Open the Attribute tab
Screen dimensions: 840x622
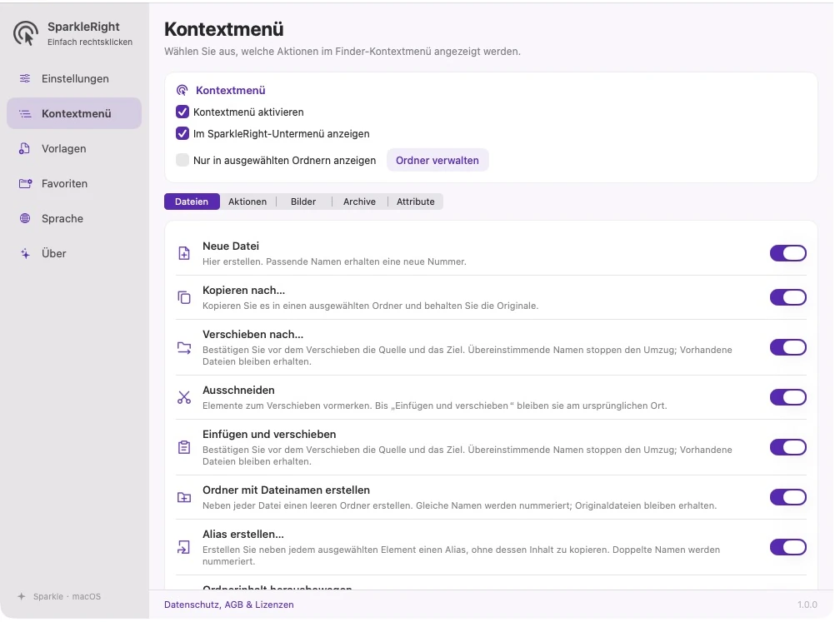pos(416,202)
